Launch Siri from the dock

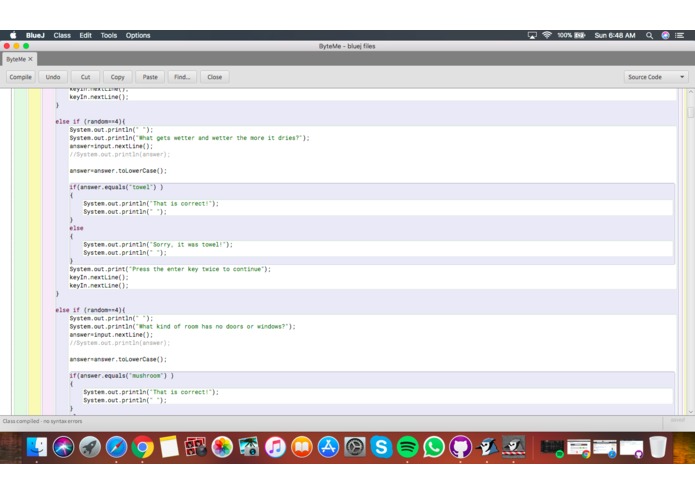point(63,447)
